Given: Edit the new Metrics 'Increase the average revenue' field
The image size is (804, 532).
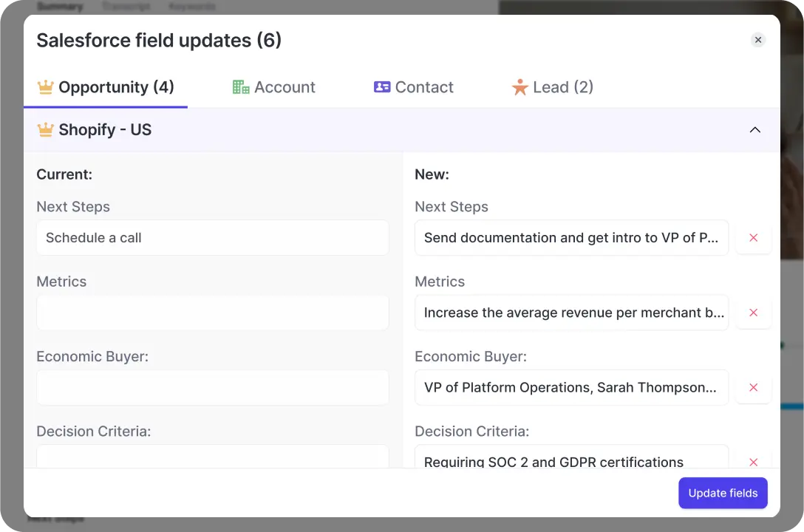Looking at the screenshot, I should 571,313.
